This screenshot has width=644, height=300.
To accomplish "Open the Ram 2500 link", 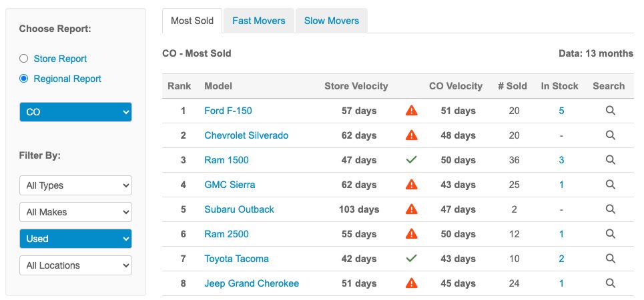I will (x=226, y=234).
